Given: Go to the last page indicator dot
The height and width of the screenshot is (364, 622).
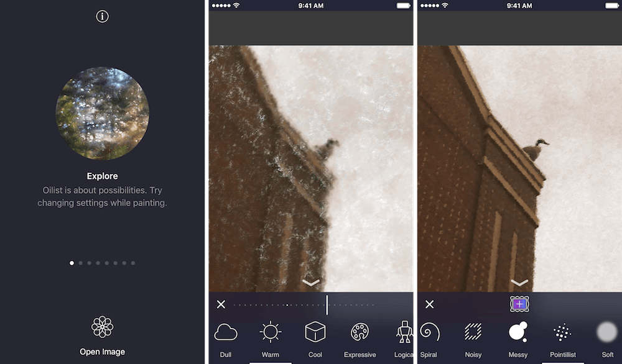Looking at the screenshot, I should (x=133, y=263).
